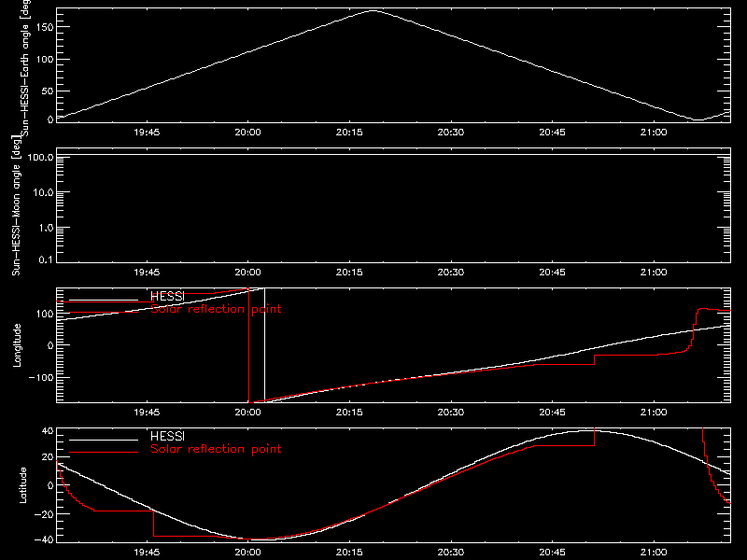This screenshot has width=747, height=560.
Task: Click the white HESSI legend line in Latitude plot
Action: pyautogui.click(x=104, y=440)
